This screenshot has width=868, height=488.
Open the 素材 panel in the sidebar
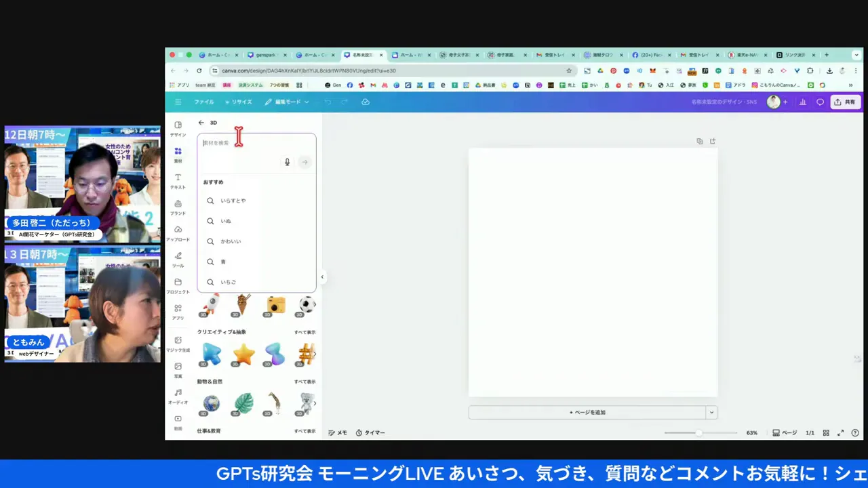[178, 155]
